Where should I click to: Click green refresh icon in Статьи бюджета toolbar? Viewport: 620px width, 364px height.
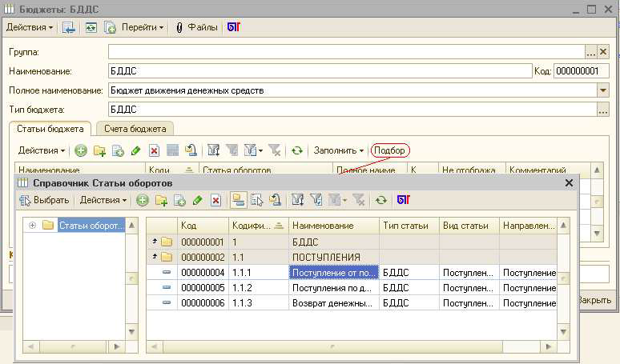coord(297,150)
